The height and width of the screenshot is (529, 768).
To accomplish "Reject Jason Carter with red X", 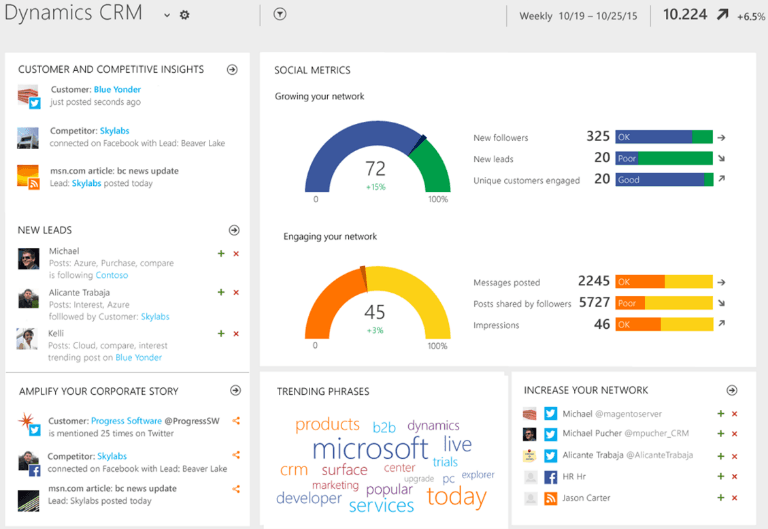I will pos(735,498).
